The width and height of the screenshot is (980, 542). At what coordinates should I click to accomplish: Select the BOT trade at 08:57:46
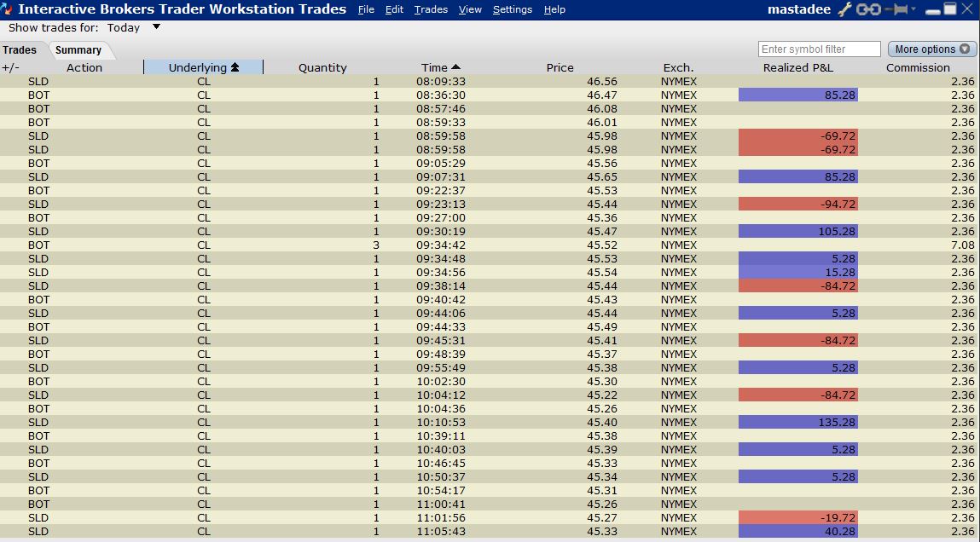(490, 108)
